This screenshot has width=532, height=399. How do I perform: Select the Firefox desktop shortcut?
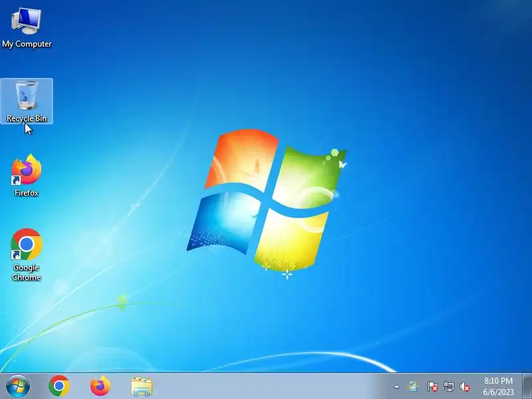click(27, 176)
